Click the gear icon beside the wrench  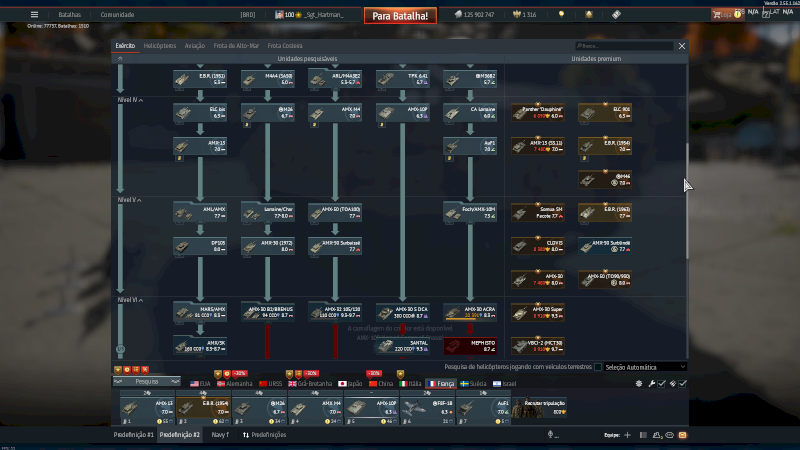point(639,384)
